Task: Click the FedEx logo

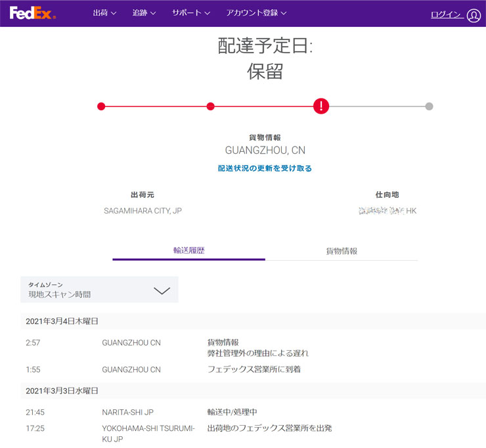Action: (33, 13)
